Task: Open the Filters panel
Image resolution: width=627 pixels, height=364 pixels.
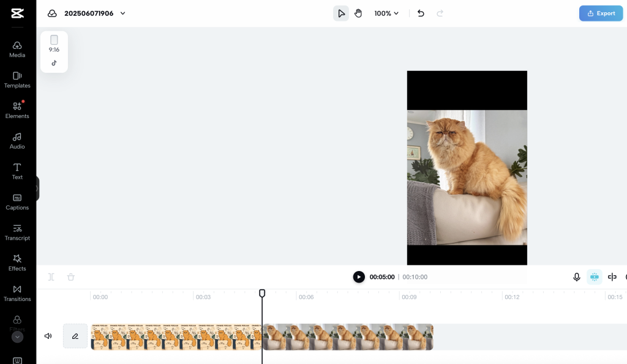Action: [17, 323]
